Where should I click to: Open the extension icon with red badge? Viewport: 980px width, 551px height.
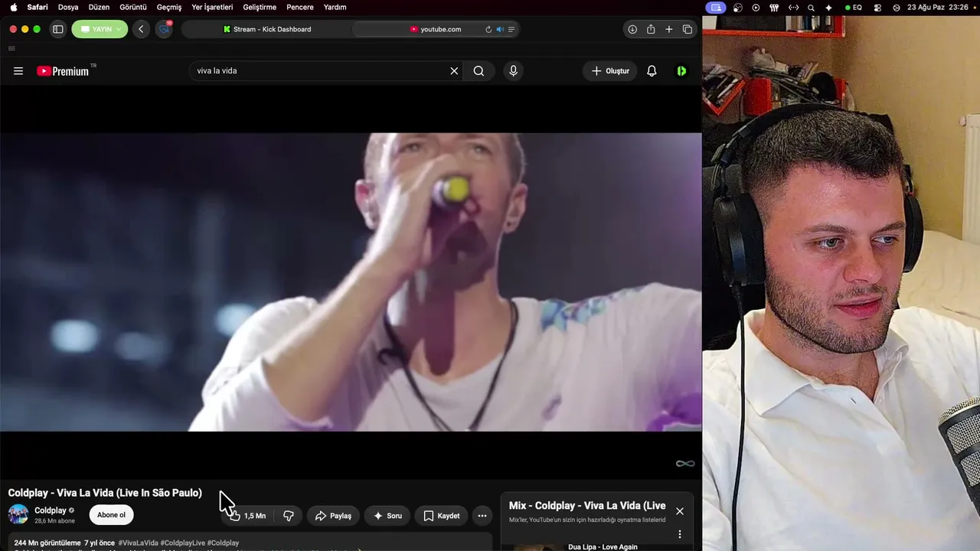164,29
